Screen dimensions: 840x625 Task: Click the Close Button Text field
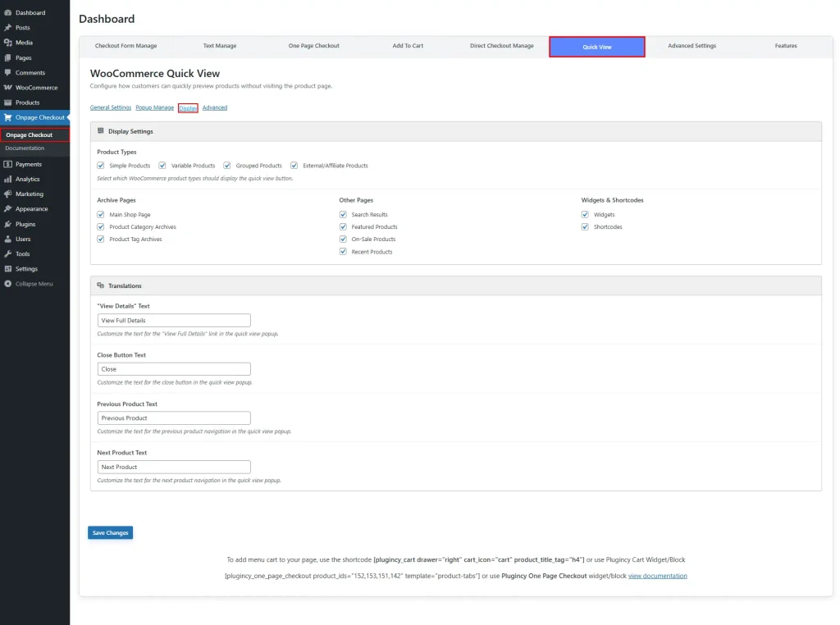[174, 369]
